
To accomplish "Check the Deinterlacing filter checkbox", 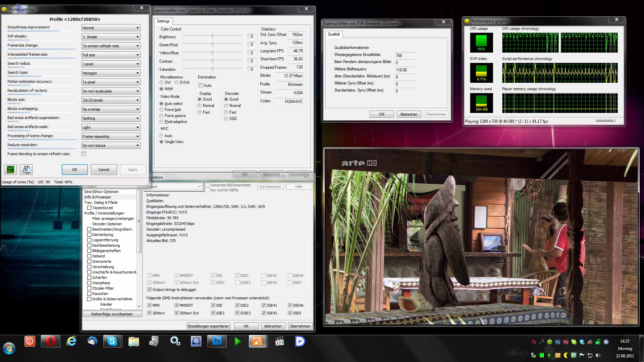I will tap(89, 235).
